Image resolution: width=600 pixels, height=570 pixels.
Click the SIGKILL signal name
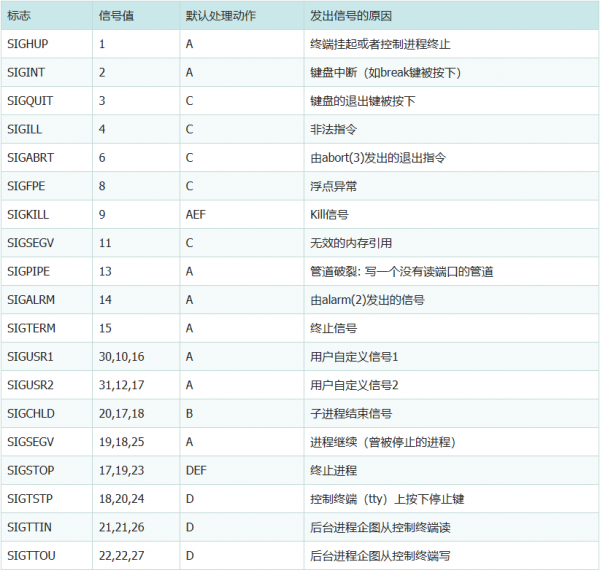[27, 214]
